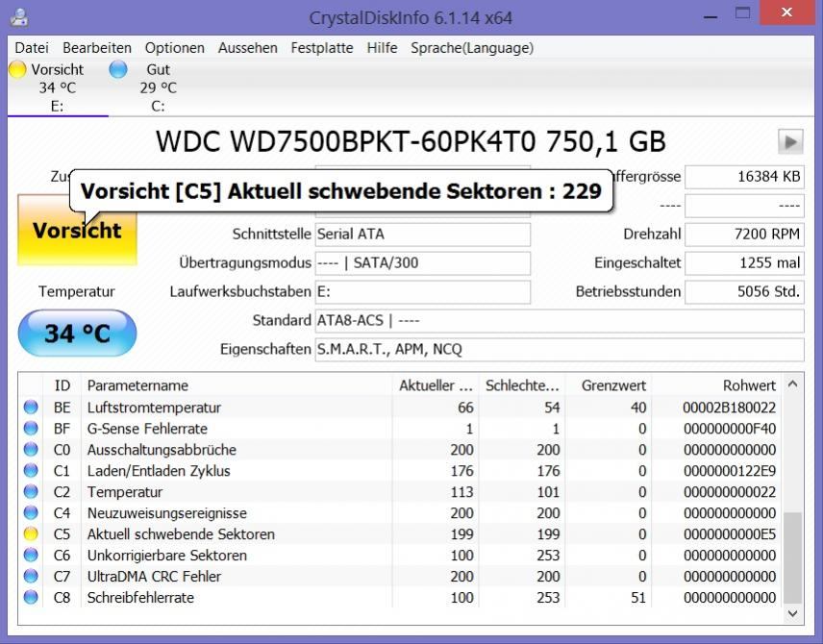This screenshot has width=823, height=644.
Task: Select the Neuzuweisungsereignisse row
Action: click(x=401, y=512)
